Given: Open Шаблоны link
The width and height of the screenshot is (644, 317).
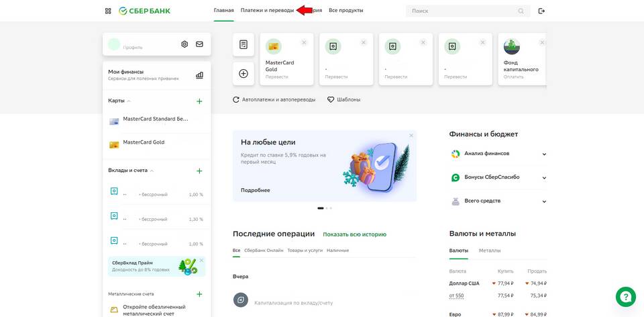Looking at the screenshot, I should point(349,99).
